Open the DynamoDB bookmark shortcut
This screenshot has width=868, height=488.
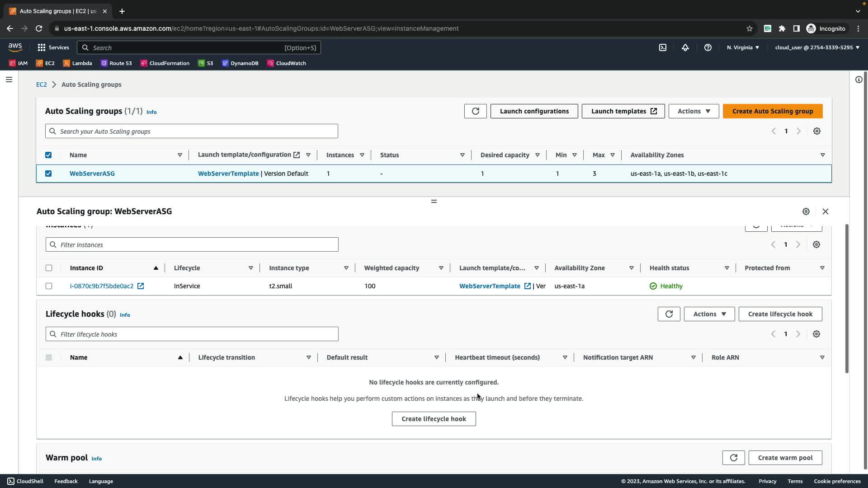240,63
